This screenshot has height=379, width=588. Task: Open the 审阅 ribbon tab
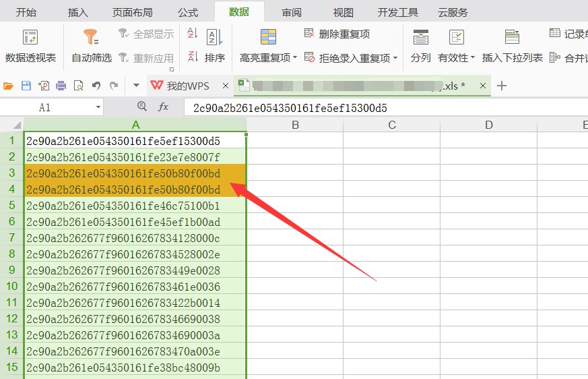(292, 12)
